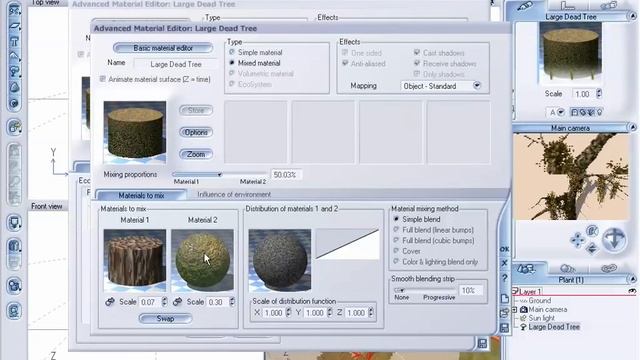640x360 pixels.
Task: Open the Aspect tab with the paint tube icon
Action: coord(525,6)
